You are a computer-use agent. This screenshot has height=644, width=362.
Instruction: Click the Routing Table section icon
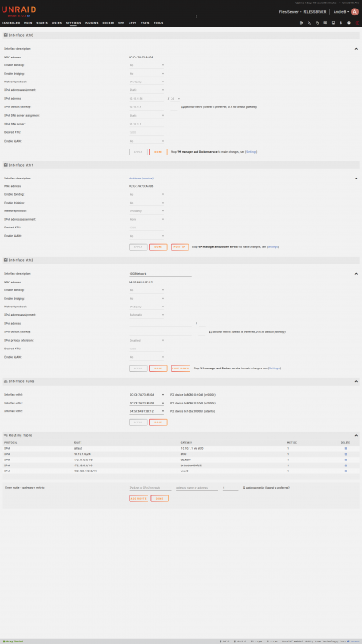pos(6,435)
